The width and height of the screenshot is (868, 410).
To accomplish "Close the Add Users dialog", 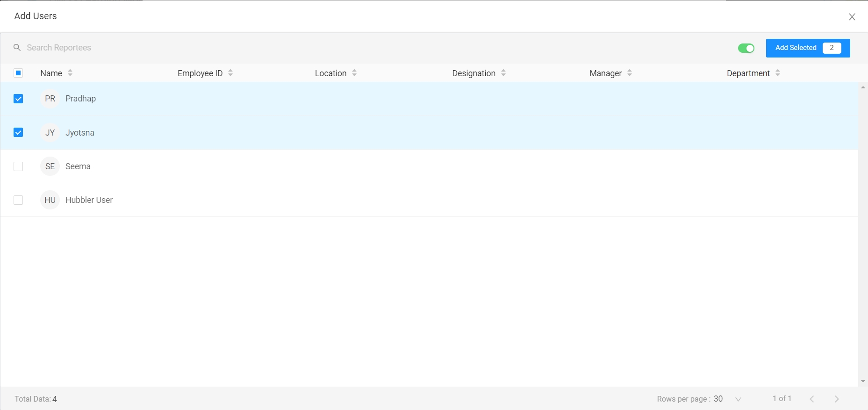I will tap(852, 17).
